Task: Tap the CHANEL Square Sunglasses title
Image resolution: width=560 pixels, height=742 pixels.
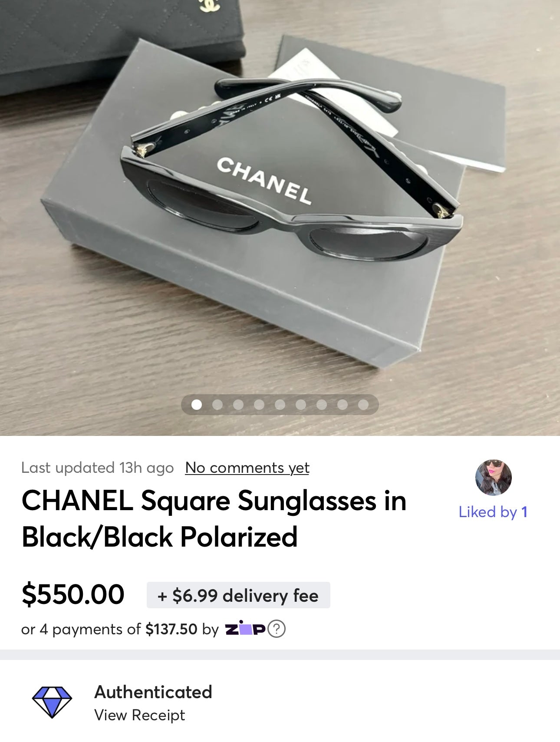Action: pos(214,519)
